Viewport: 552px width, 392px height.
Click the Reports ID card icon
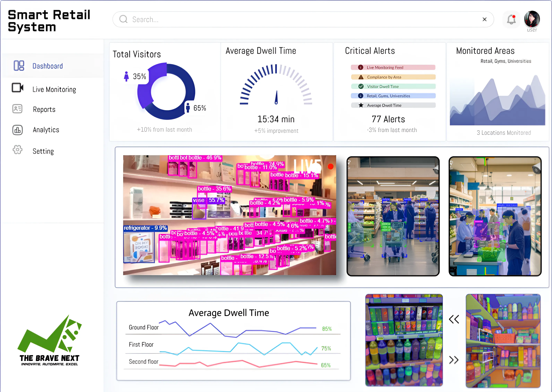[17, 109]
